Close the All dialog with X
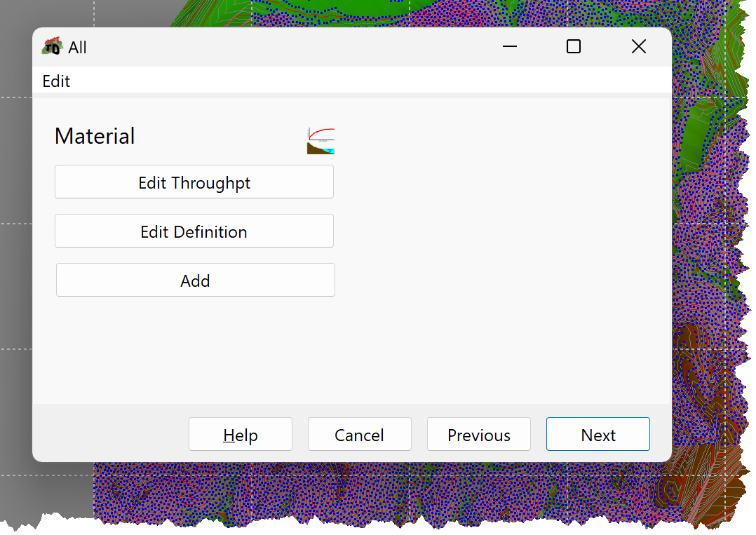The image size is (756, 535). (x=638, y=46)
